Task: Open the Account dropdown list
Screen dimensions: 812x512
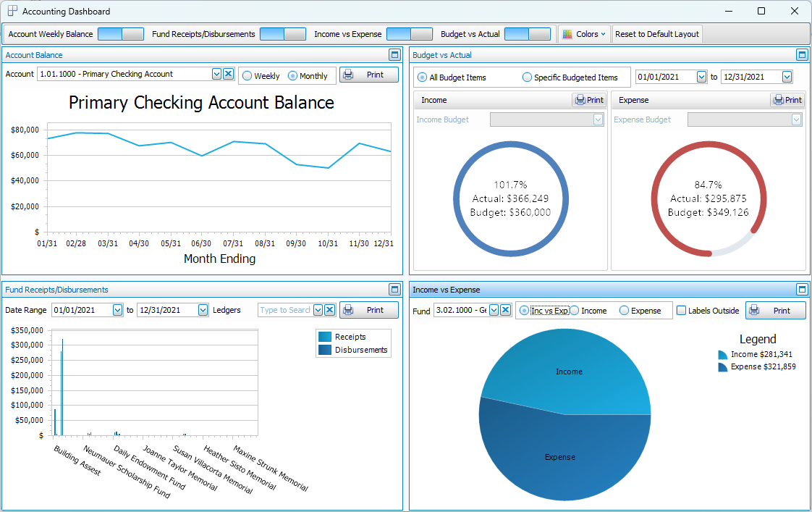Action: (216, 74)
